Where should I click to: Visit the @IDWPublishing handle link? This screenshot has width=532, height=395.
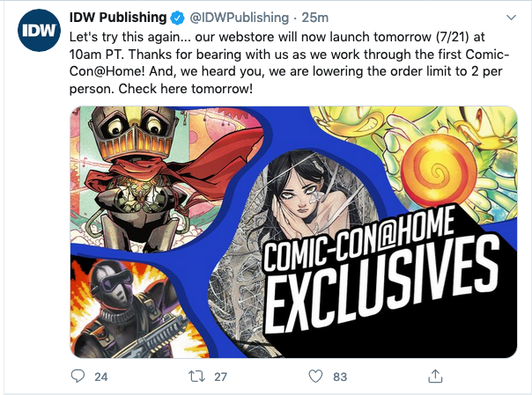click(239, 18)
